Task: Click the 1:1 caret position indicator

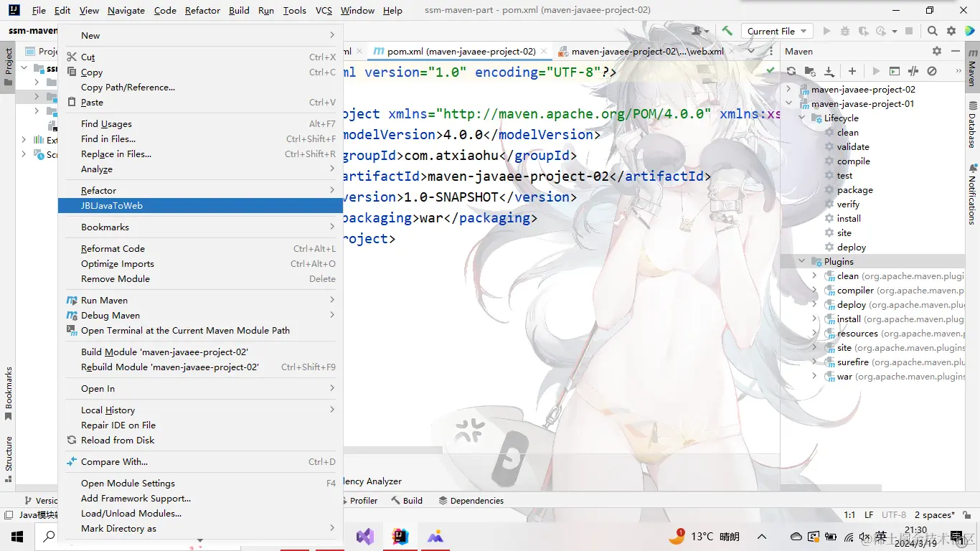Action: pyautogui.click(x=849, y=515)
